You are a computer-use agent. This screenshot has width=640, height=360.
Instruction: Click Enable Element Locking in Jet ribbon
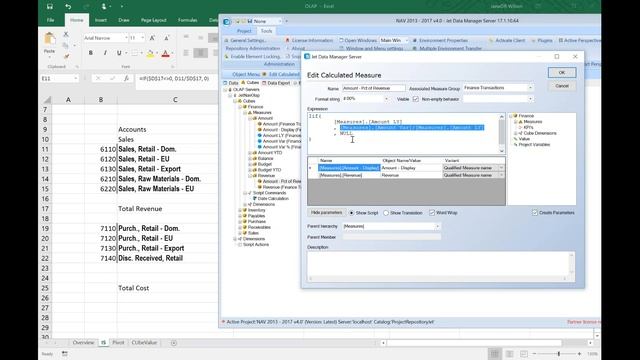(x=252, y=56)
